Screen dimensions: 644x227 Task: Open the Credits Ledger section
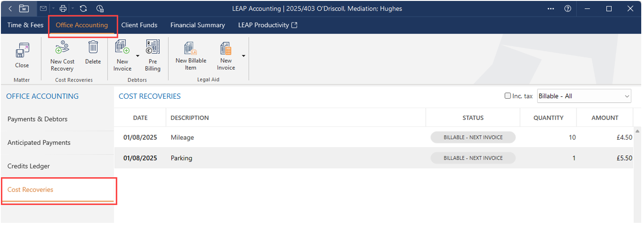[x=29, y=166]
